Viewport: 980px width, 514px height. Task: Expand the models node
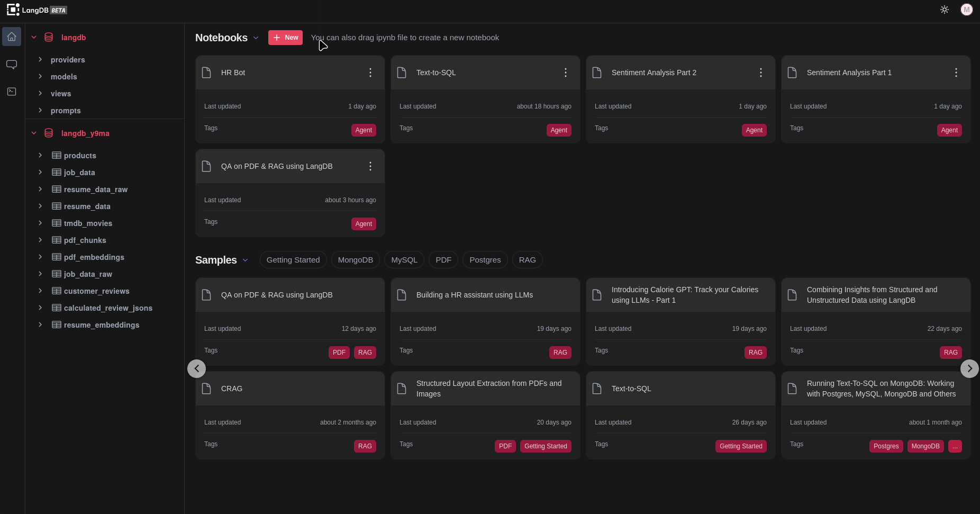pos(40,76)
